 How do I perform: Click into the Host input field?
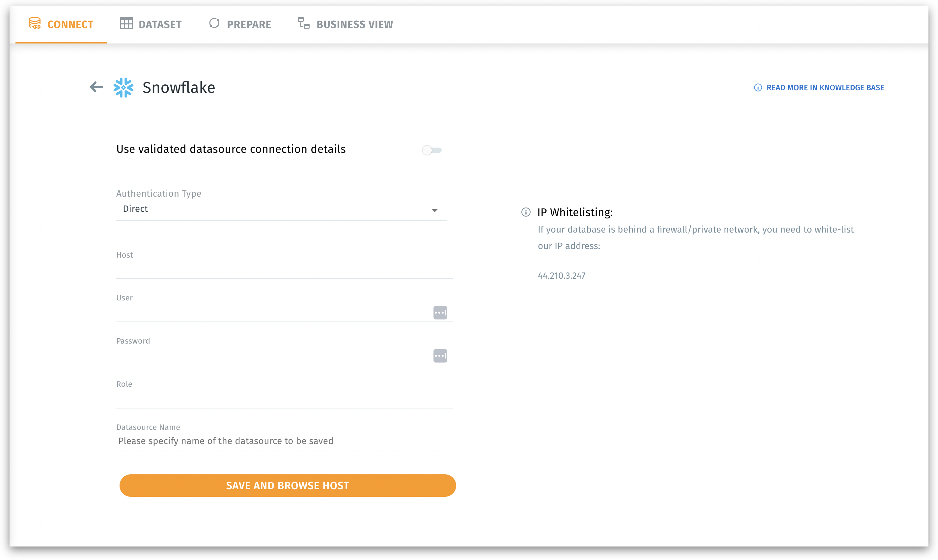(x=284, y=269)
